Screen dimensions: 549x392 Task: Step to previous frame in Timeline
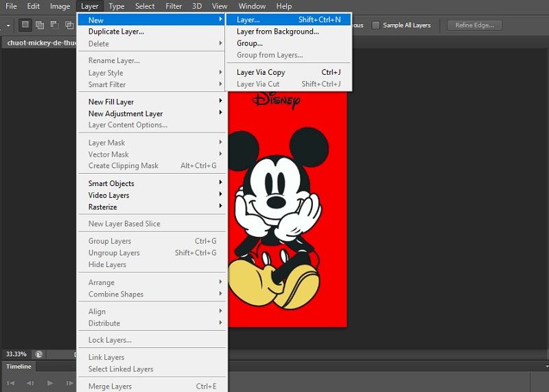(30, 383)
